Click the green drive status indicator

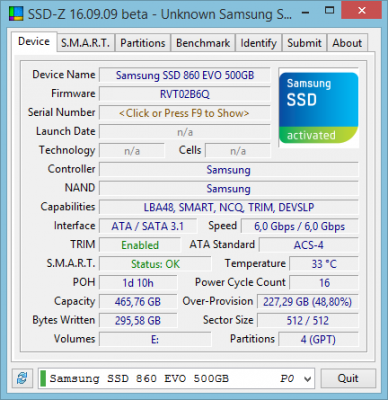tap(43, 379)
